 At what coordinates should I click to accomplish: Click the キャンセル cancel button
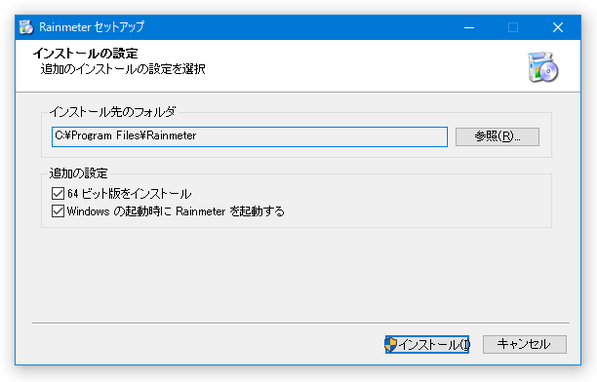click(525, 344)
